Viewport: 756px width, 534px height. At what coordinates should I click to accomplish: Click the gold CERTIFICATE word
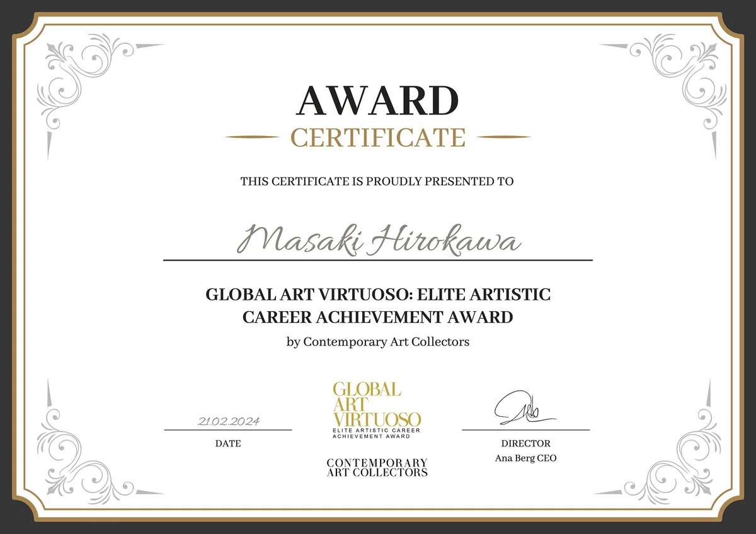[378, 137]
